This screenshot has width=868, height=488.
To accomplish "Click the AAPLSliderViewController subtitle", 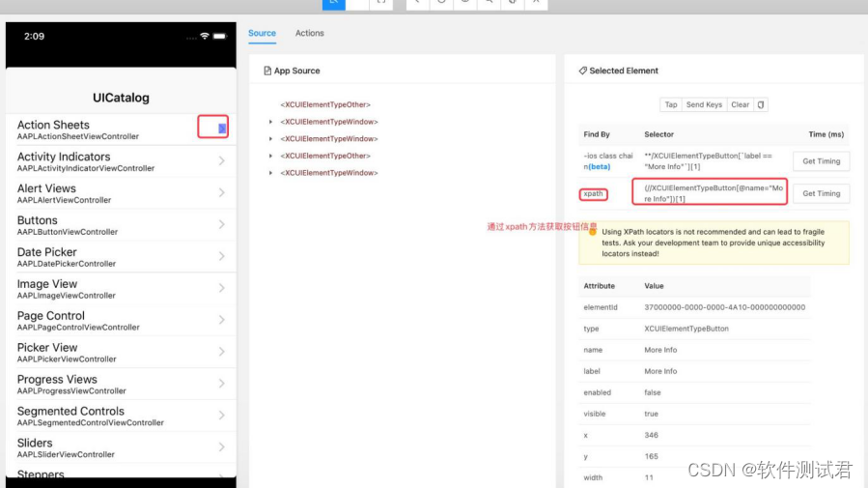I will 66,455.
